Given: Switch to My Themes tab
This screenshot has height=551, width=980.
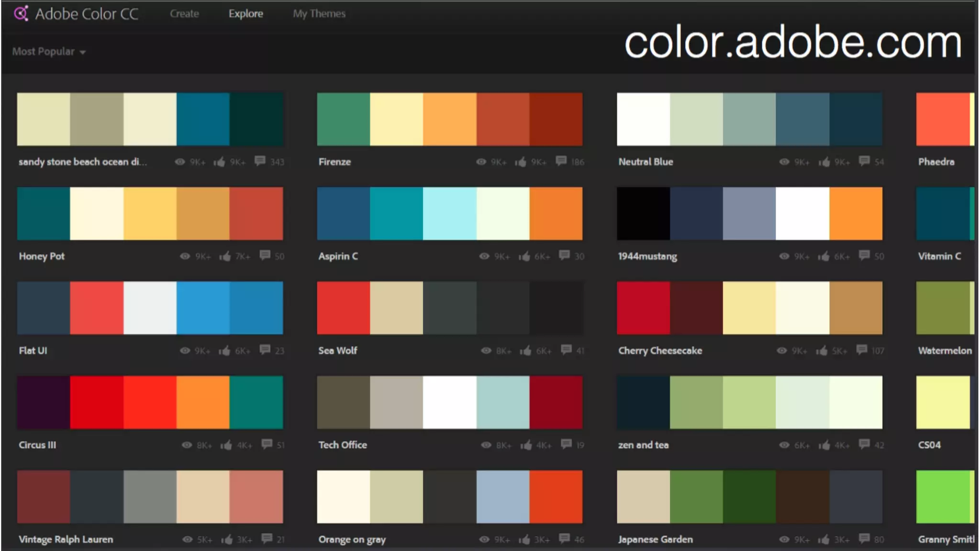Looking at the screenshot, I should [x=319, y=14].
